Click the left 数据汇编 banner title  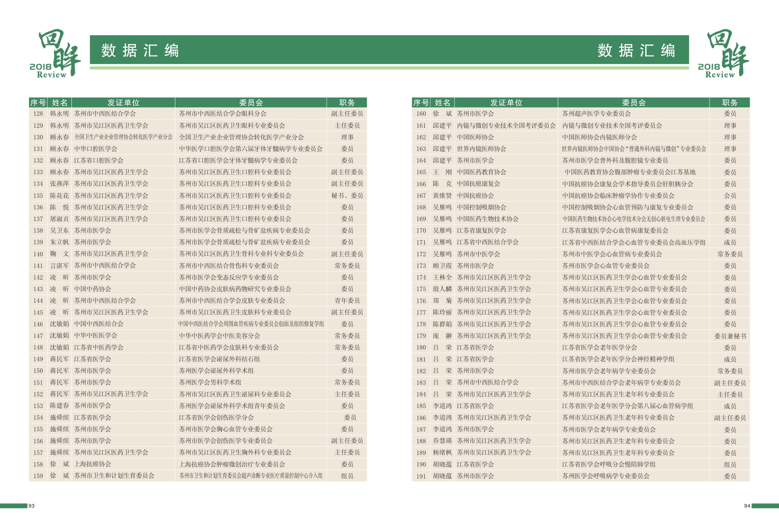tap(140, 51)
